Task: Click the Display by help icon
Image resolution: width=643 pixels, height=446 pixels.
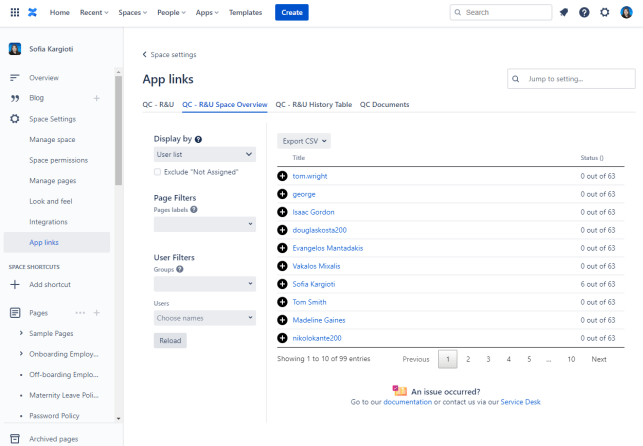Action: (198, 139)
